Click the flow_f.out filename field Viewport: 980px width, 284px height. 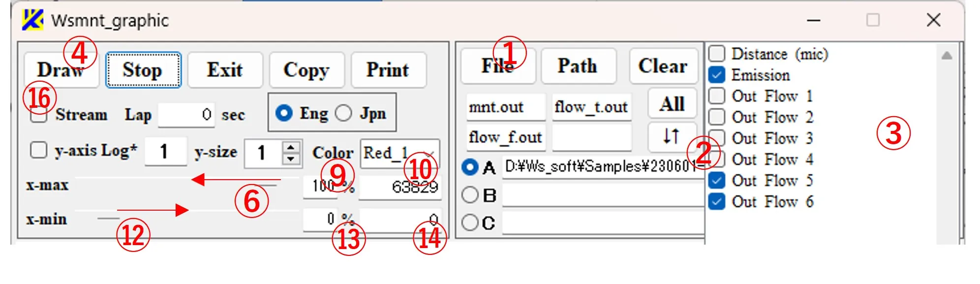point(506,137)
